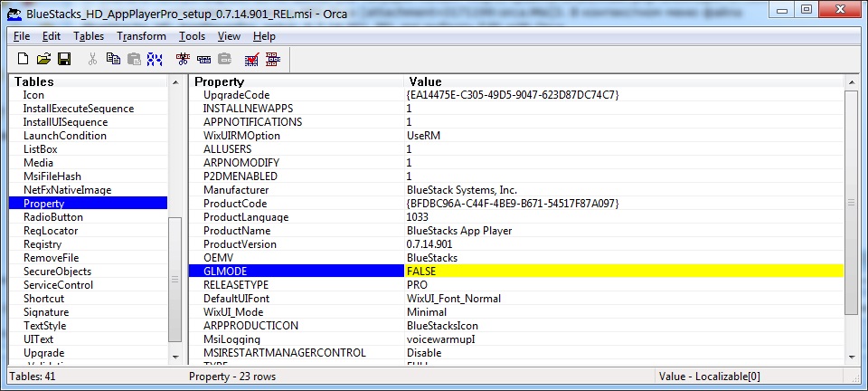Open the Tables menu
Image resolution: width=868 pixels, height=391 pixels.
89,36
